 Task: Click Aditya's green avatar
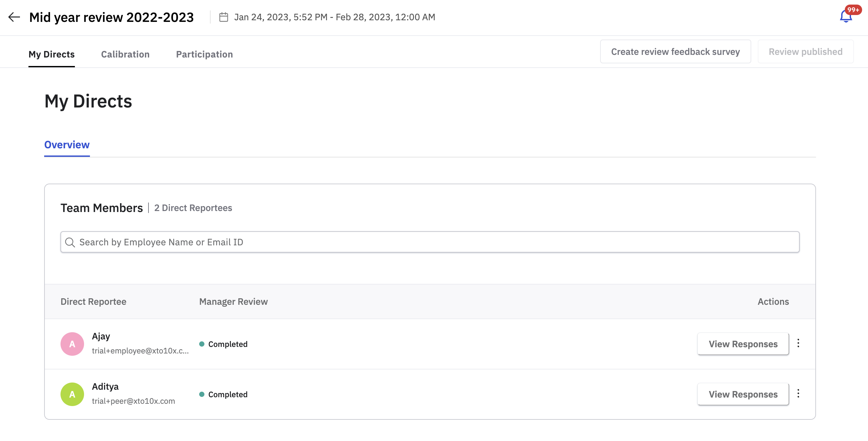(72, 394)
